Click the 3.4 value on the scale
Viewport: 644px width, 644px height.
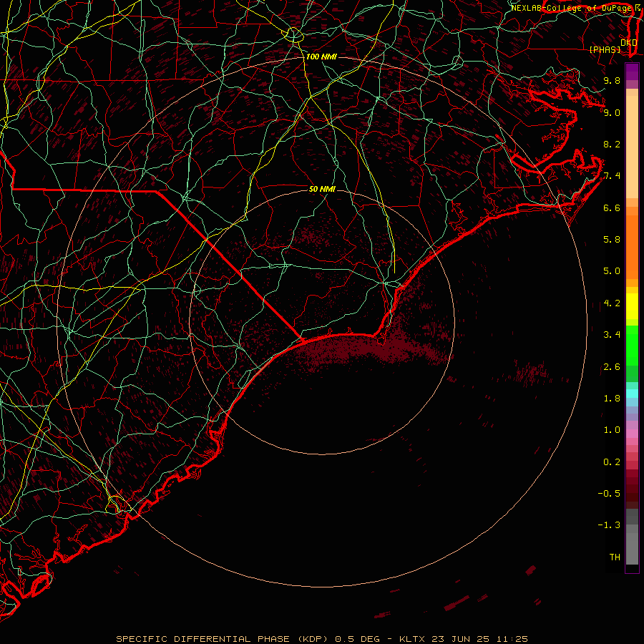612,334
